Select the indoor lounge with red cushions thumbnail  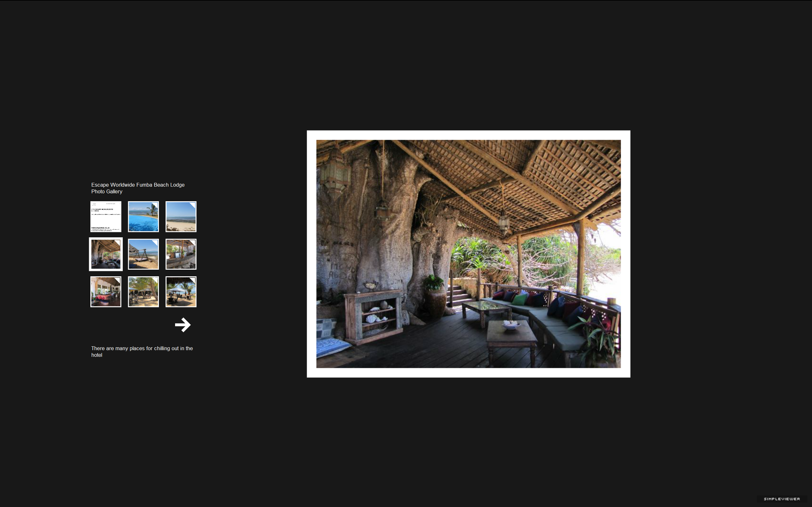(x=106, y=292)
